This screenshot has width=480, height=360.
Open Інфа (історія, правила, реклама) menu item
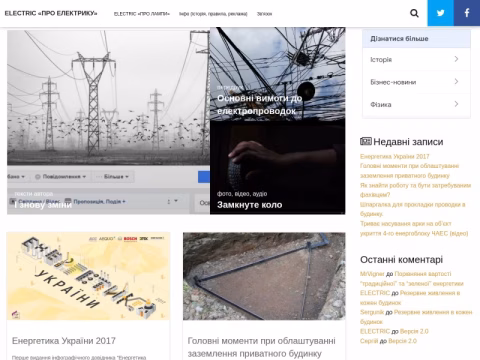[213, 14]
